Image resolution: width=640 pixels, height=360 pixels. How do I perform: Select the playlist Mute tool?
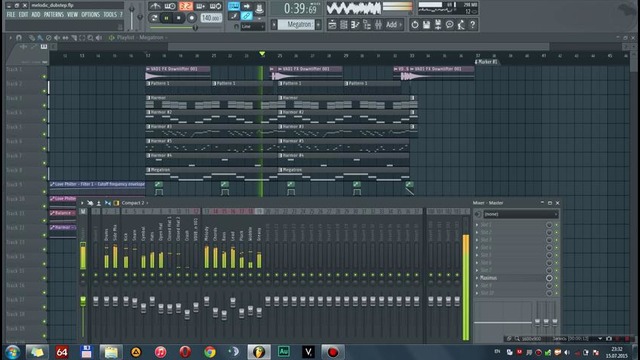[x=57, y=38]
